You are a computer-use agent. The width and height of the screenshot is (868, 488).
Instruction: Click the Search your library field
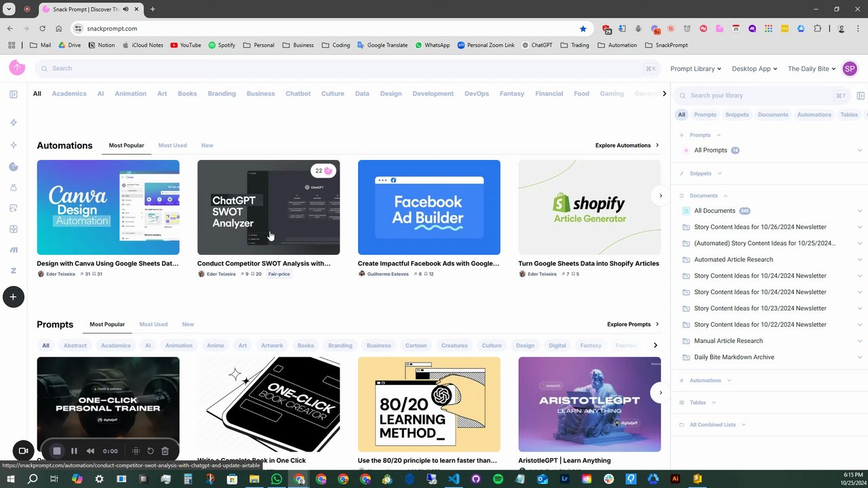[x=763, y=96]
